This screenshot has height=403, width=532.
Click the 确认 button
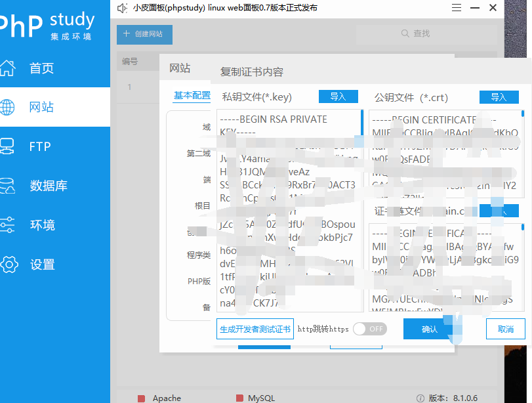pyautogui.click(x=429, y=329)
